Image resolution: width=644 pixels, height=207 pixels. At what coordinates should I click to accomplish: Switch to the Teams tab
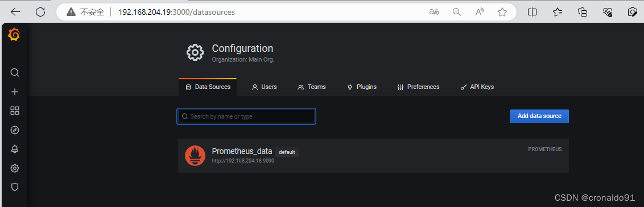pos(312,87)
